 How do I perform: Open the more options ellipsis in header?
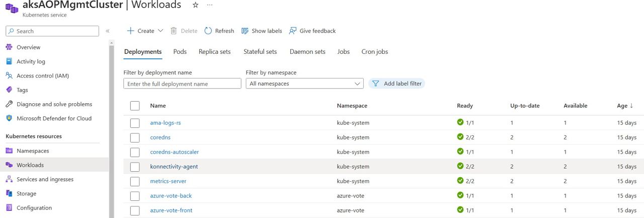tap(210, 5)
